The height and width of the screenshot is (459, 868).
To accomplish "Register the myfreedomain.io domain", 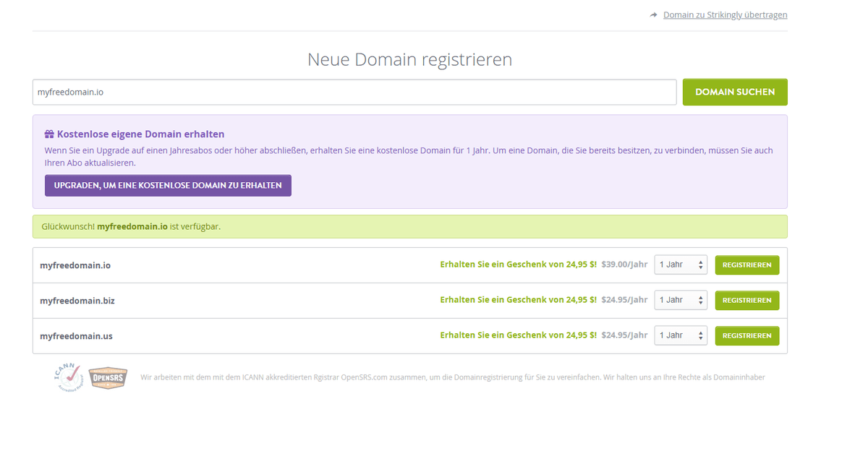I will (746, 265).
